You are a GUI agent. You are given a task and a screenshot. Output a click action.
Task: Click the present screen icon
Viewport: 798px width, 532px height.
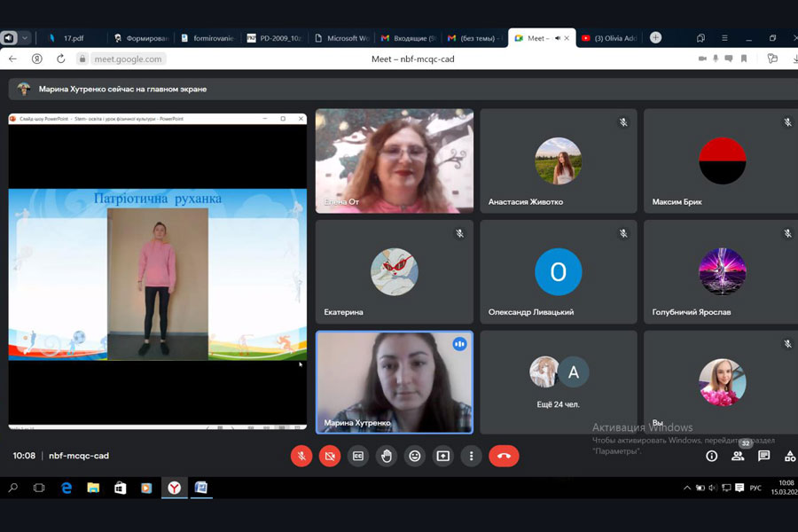442,456
